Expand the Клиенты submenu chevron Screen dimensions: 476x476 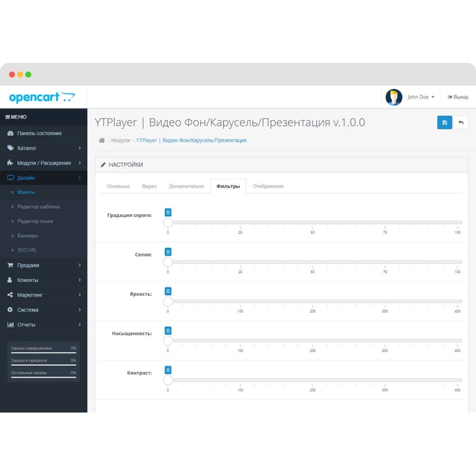point(79,280)
